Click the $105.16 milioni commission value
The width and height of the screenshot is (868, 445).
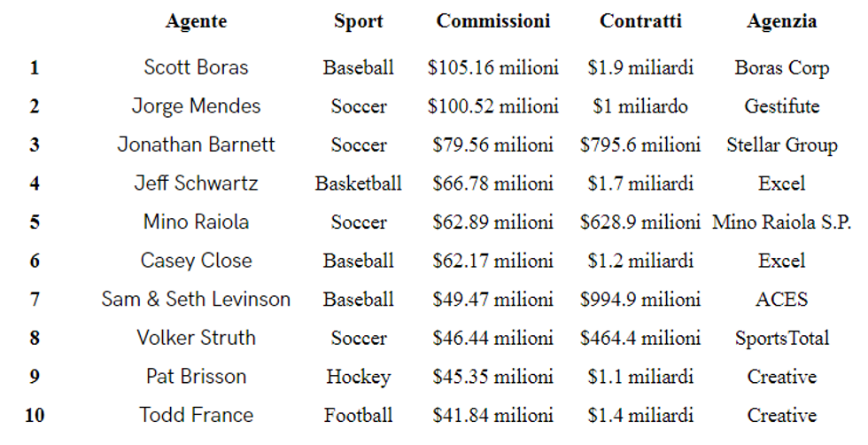coord(493,67)
